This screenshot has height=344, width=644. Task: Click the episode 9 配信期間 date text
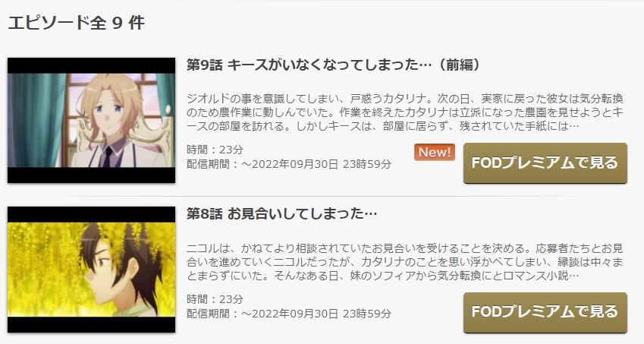[289, 164]
